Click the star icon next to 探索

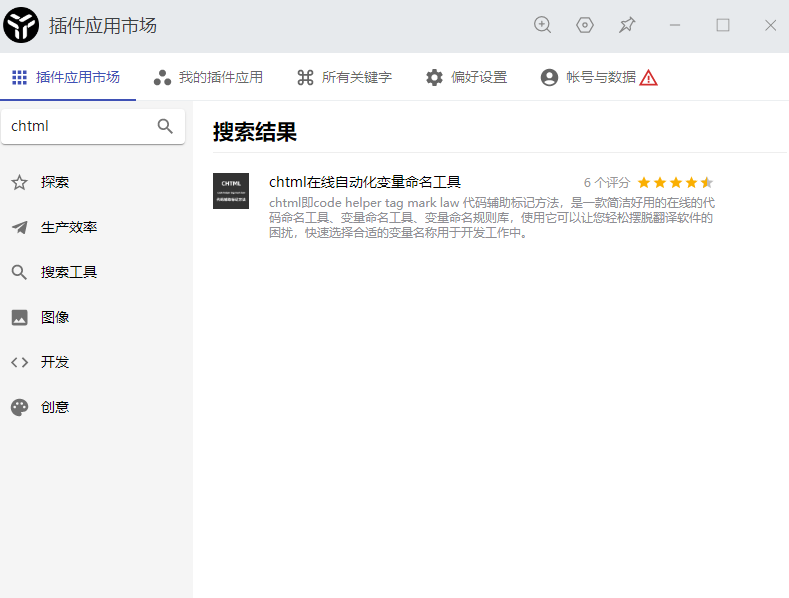(x=19, y=182)
